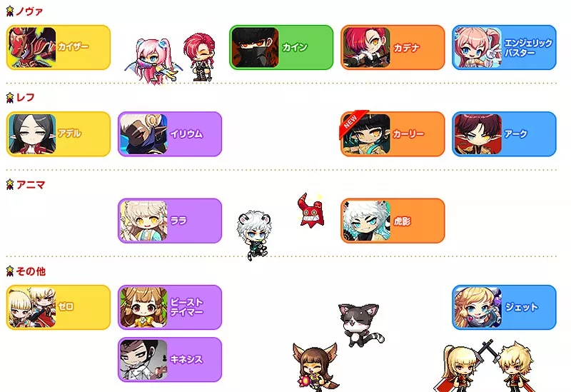Click the カテナ portrait thumbnail
The width and height of the screenshot is (571, 392).
pos(366,48)
